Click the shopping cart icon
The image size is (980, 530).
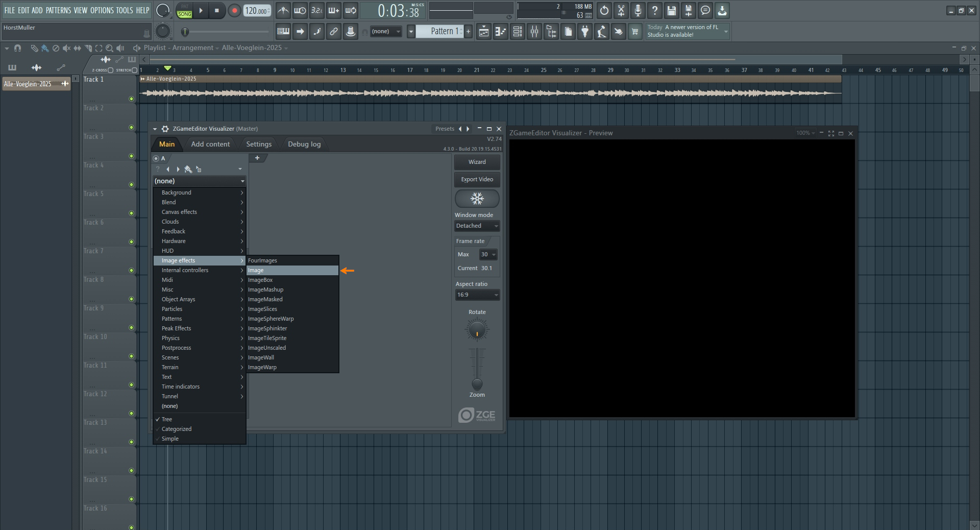pyautogui.click(x=635, y=32)
